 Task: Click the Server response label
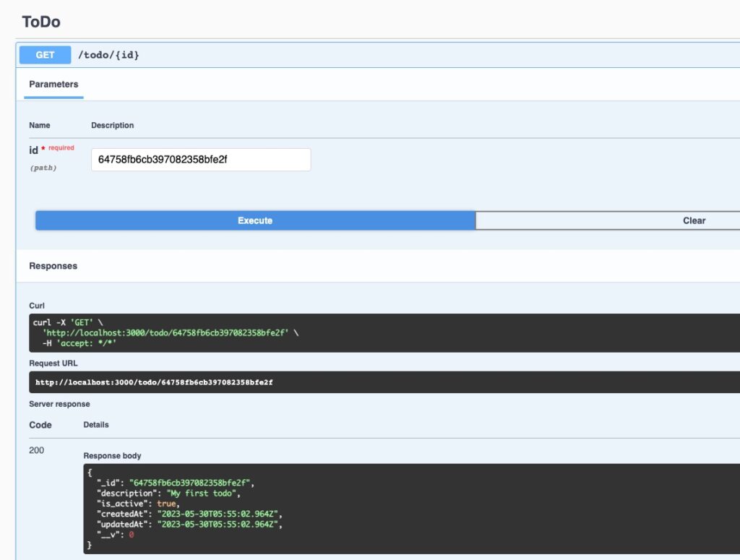59,404
